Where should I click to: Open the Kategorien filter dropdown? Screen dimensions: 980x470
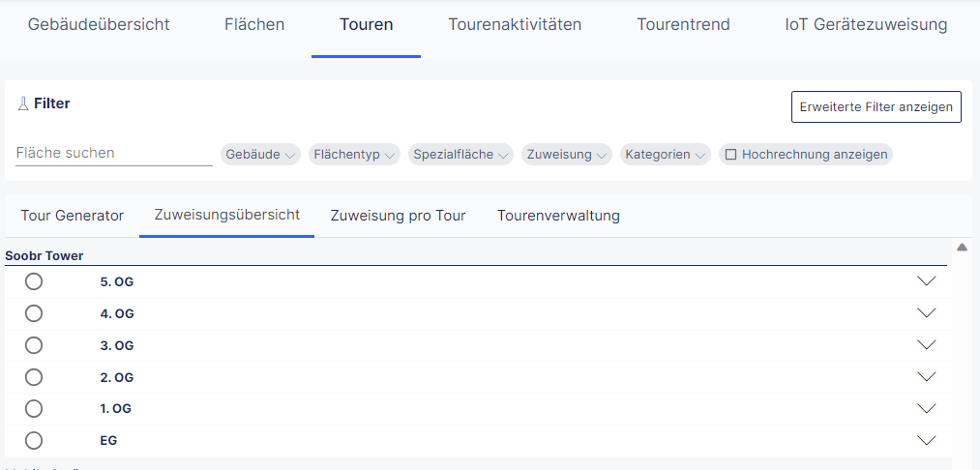[666, 154]
